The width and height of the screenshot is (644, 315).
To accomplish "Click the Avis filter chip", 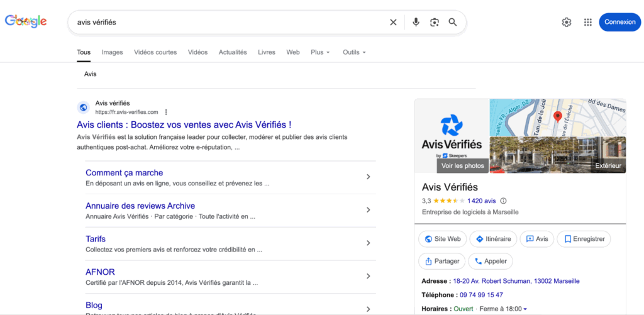I will (x=90, y=74).
